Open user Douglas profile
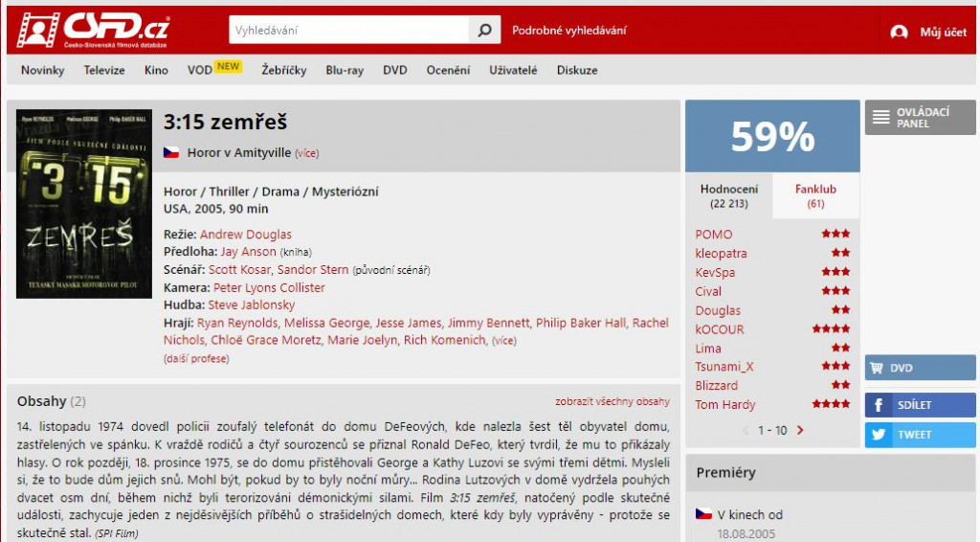 click(718, 310)
